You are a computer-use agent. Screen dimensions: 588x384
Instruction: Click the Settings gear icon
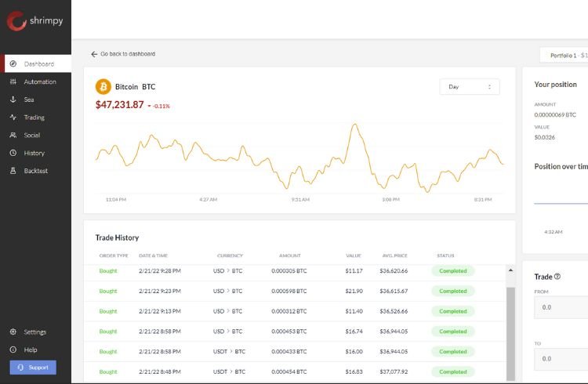(13, 331)
